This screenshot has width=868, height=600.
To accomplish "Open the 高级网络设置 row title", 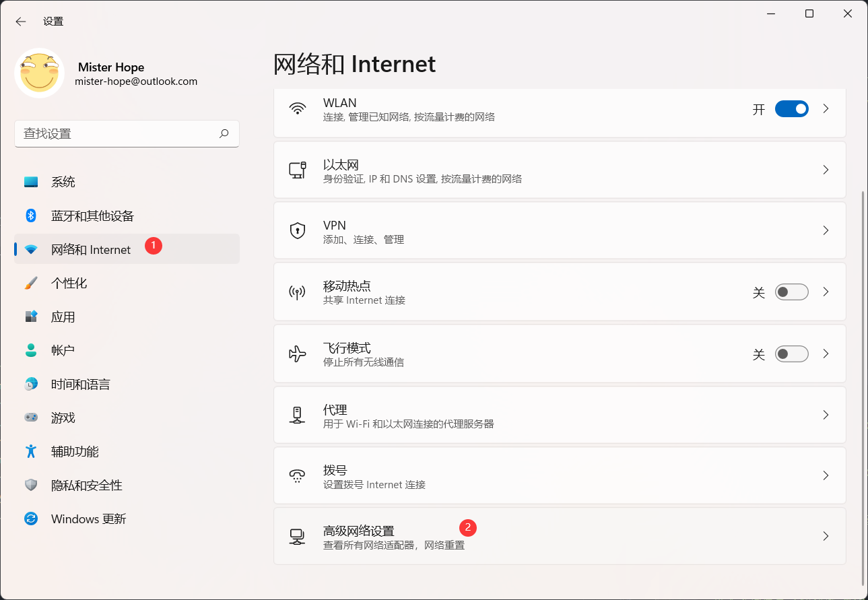I will point(359,531).
